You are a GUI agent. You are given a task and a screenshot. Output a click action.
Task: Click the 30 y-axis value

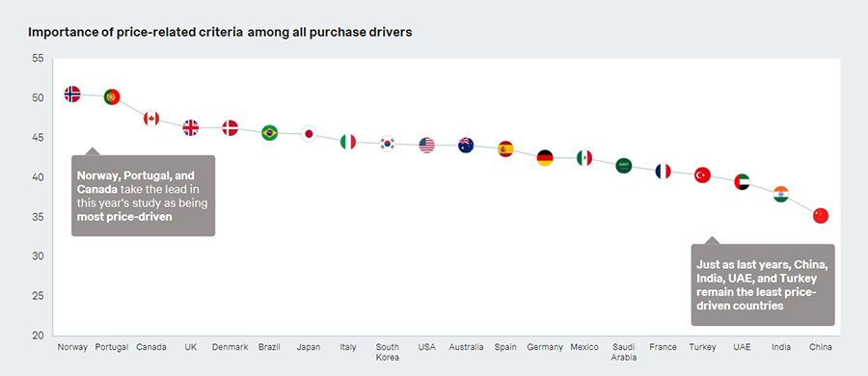coord(38,256)
